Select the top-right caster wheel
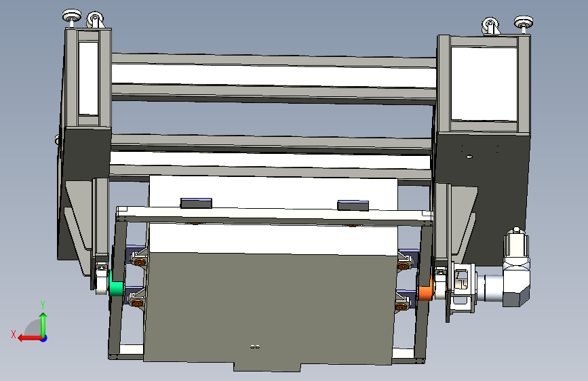Screen dimensions: 588x381 tap(490, 26)
